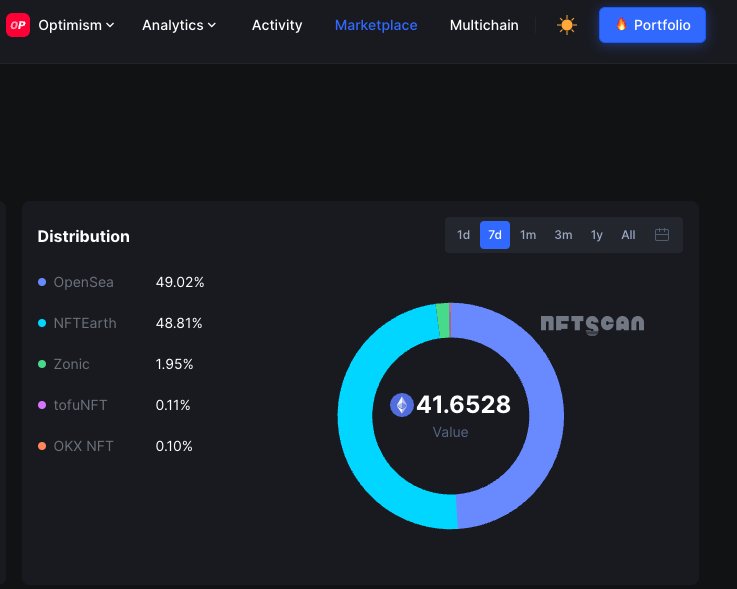Click the 0.10% OKX NFT value
The height and width of the screenshot is (589, 737).
tap(174, 446)
